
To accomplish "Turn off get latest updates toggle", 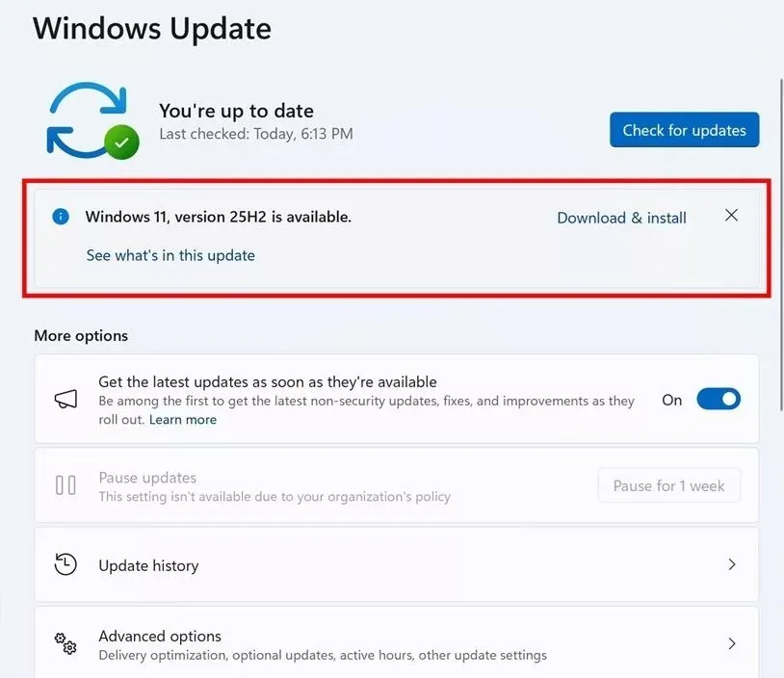I will click(718, 400).
